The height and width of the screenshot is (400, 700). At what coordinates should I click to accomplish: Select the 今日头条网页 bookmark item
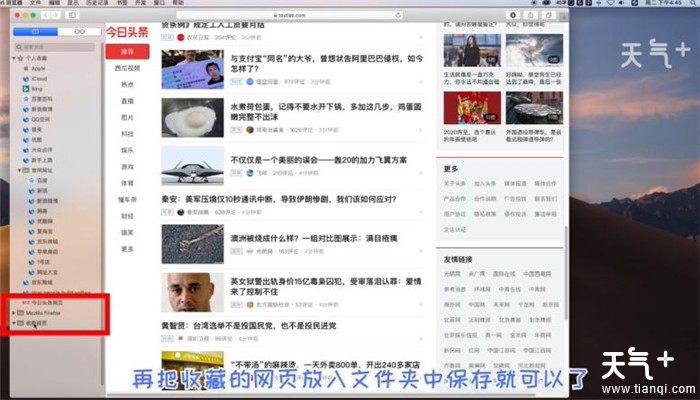click(x=45, y=304)
